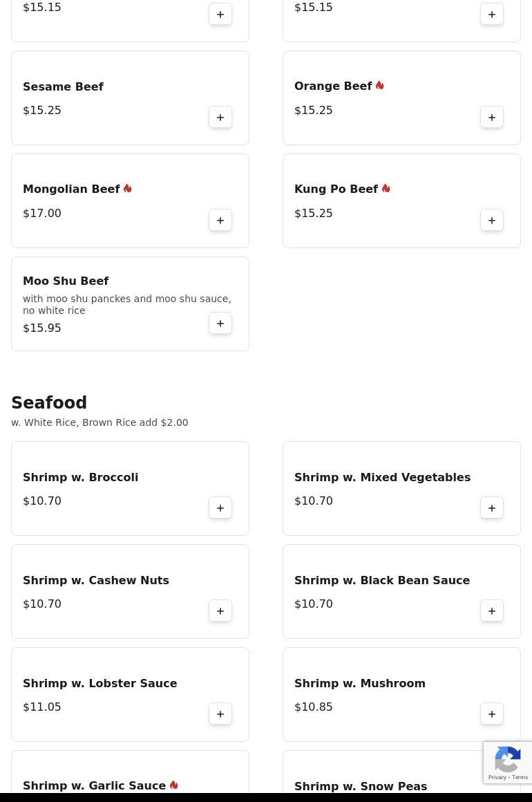Click the Kung Po Beef spicy flame icon

coord(386,189)
